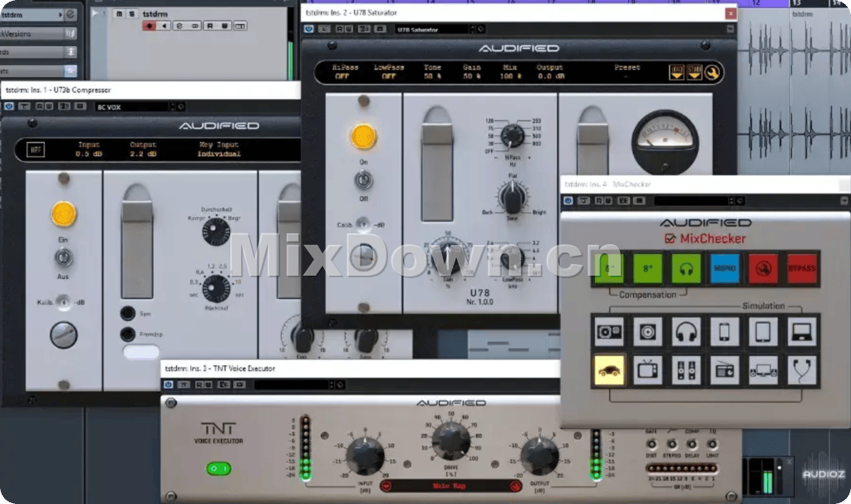
Task: Record-arm the tstdrm track
Action: point(149,26)
